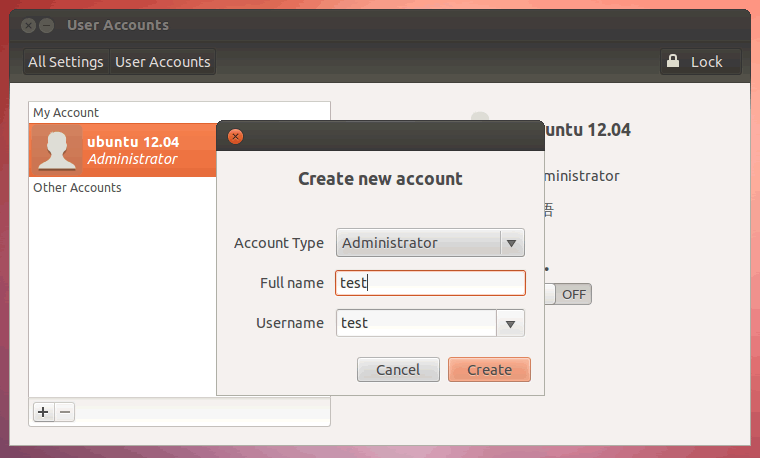760x458 pixels.
Task: Go back to All Settings
Action: 66,62
